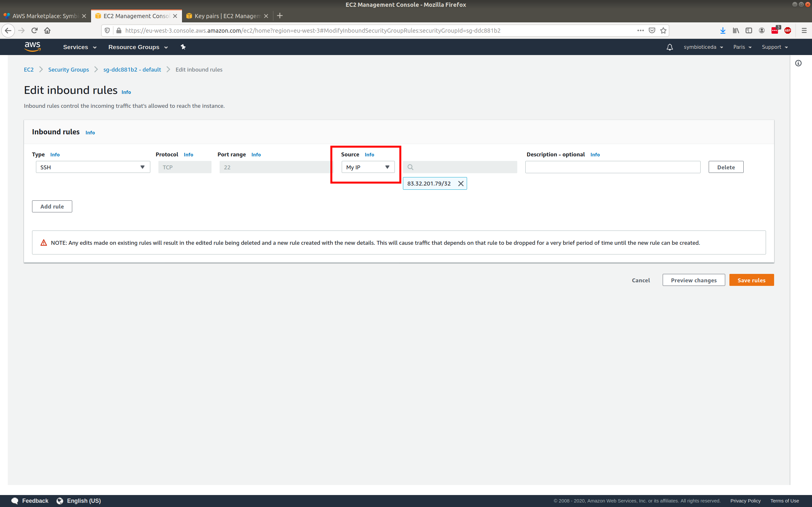This screenshot has height=507, width=812.
Task: Click Info link next to Port range
Action: click(x=256, y=154)
